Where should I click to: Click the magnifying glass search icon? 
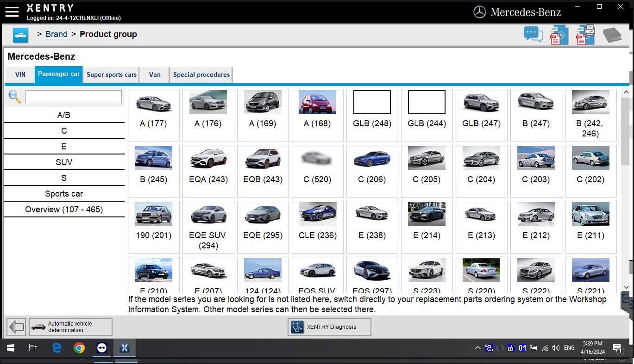15,97
